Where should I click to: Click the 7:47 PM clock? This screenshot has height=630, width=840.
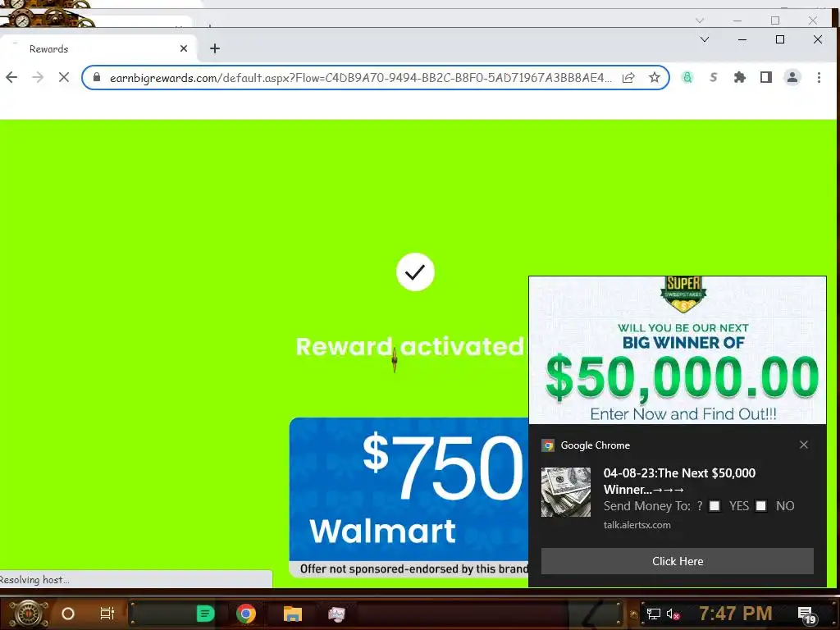coord(736,613)
